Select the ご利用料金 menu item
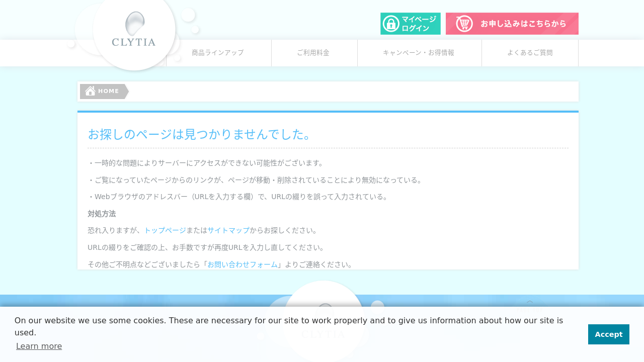 pyautogui.click(x=313, y=53)
